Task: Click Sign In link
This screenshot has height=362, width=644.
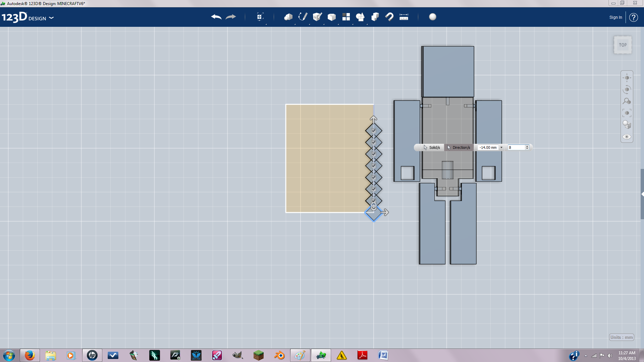Action: [615, 17]
